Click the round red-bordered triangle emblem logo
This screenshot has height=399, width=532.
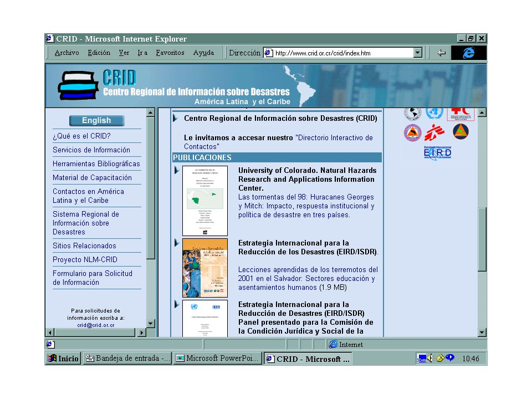(x=412, y=132)
